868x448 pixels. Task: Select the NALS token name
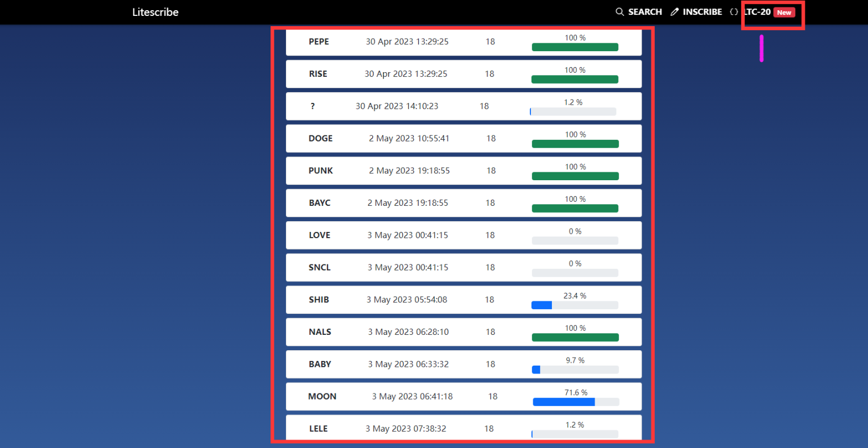[320, 332]
